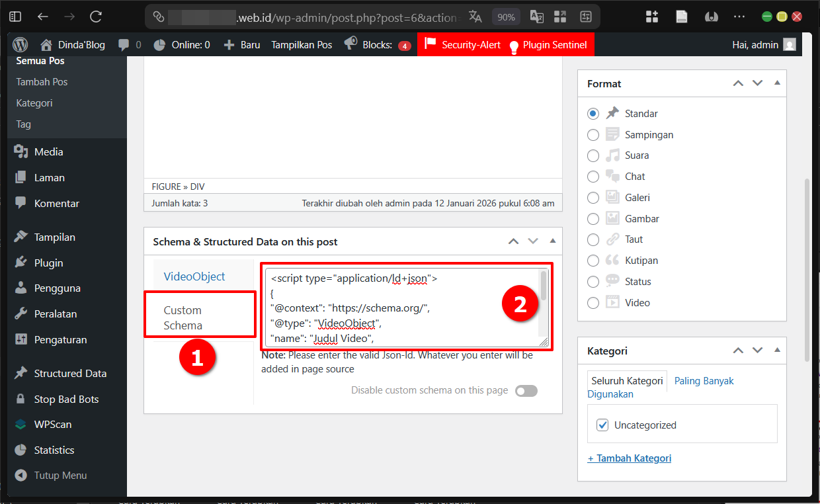The width and height of the screenshot is (820, 504).
Task: Collapse the Format panel
Action: click(777, 83)
